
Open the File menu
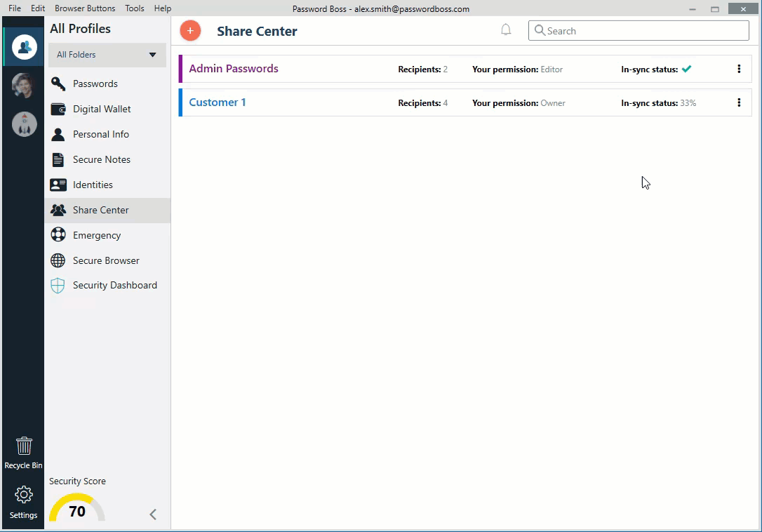[x=15, y=8]
